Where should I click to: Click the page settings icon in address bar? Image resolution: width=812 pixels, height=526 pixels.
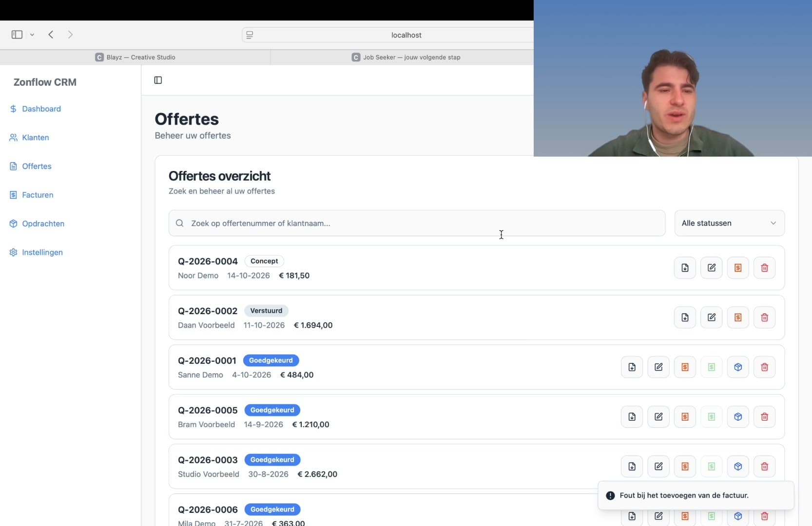250,35
